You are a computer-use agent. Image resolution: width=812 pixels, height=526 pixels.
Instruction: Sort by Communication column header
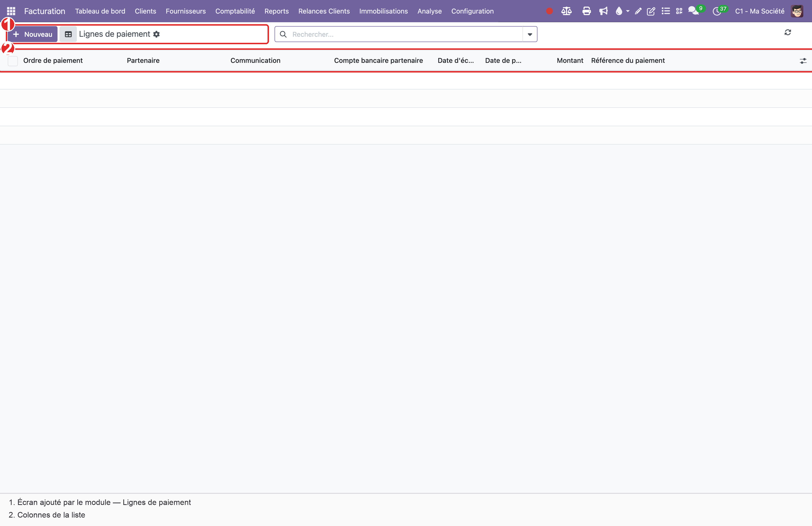255,61
